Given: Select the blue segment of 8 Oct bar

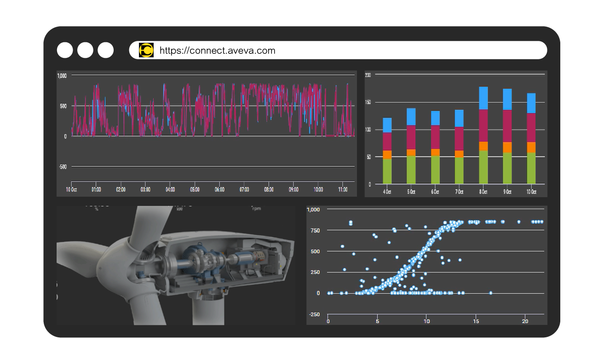Looking at the screenshot, I should (x=483, y=98).
